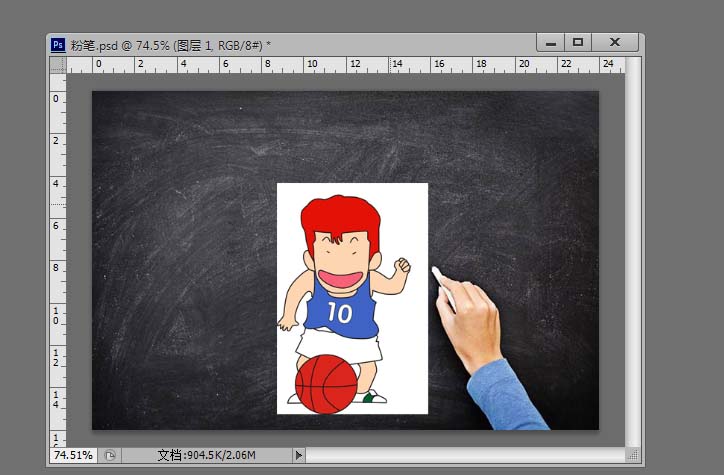This screenshot has width=724, height=475.
Task: Click the 粉笔.psd title bar text
Action: pos(170,44)
